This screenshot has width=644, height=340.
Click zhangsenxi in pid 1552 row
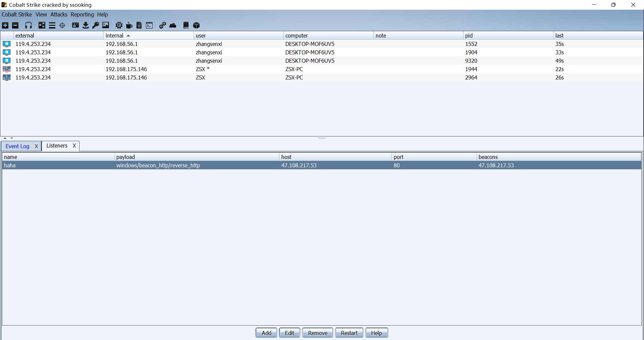click(209, 44)
